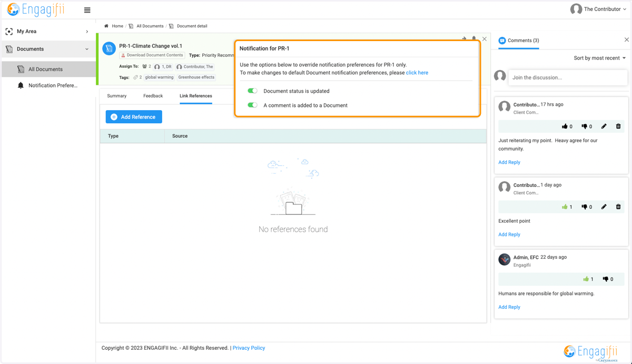The width and height of the screenshot is (632, 364).
Task: Toggle 'Document status is updated' notification
Action: (x=253, y=91)
